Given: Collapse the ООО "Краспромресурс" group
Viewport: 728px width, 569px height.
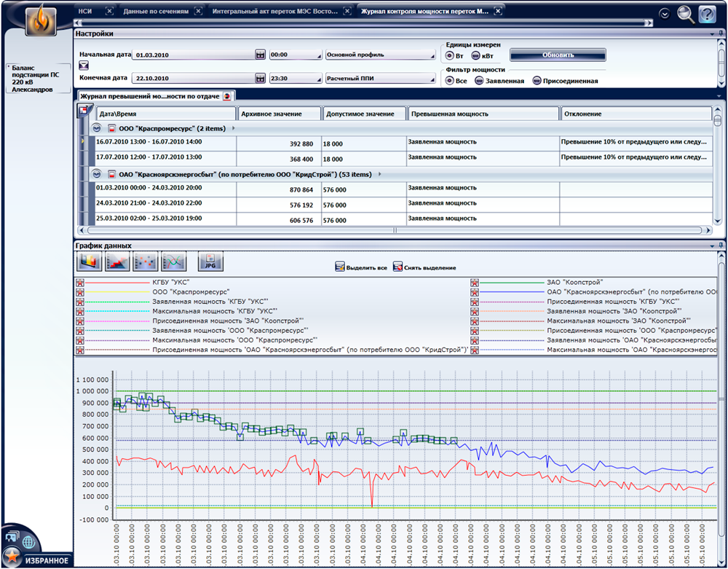Looking at the screenshot, I should [96, 128].
